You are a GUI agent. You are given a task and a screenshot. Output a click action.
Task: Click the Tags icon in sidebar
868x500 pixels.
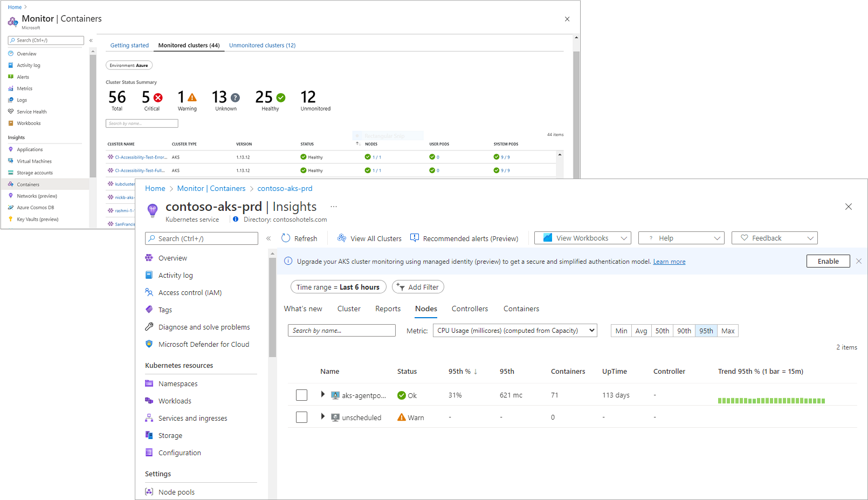point(149,310)
